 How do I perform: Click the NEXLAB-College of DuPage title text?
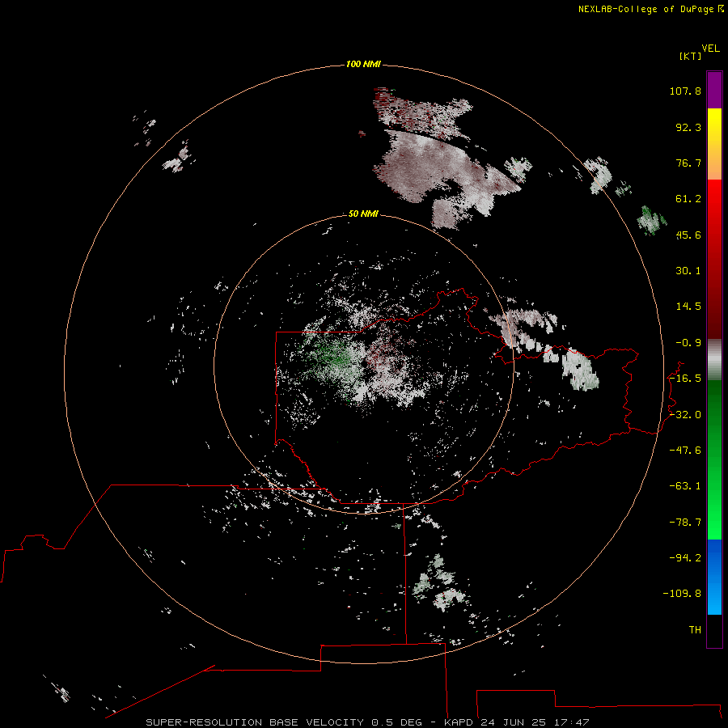(650, 9)
